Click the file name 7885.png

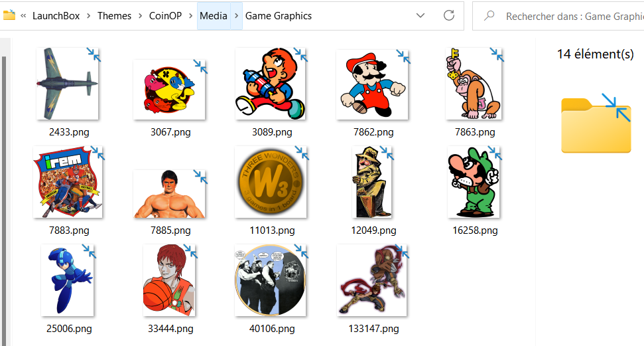[x=170, y=230]
